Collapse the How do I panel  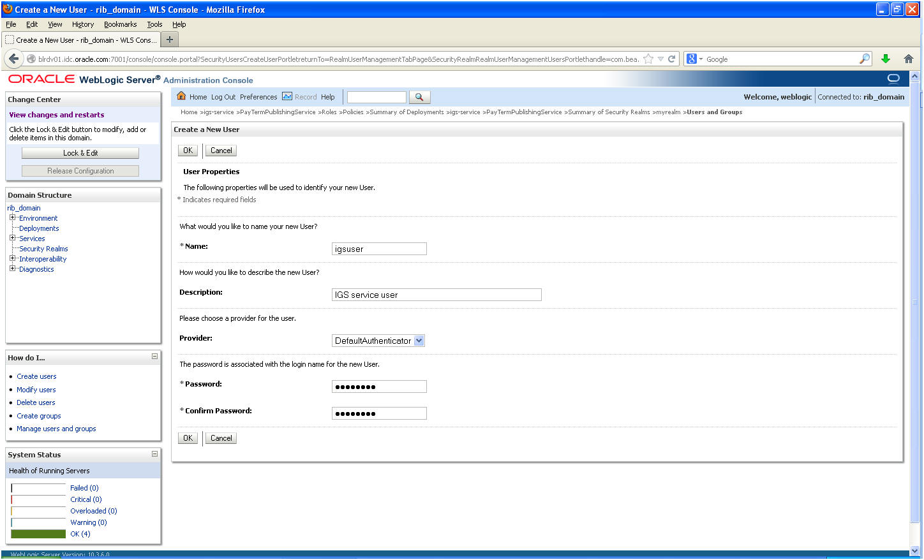click(154, 357)
